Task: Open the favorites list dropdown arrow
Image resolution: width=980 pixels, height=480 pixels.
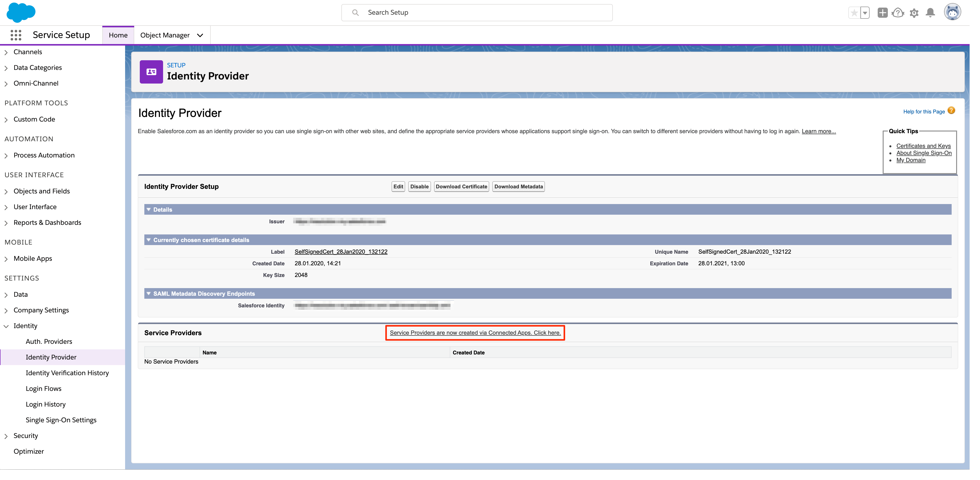Action: tap(865, 13)
